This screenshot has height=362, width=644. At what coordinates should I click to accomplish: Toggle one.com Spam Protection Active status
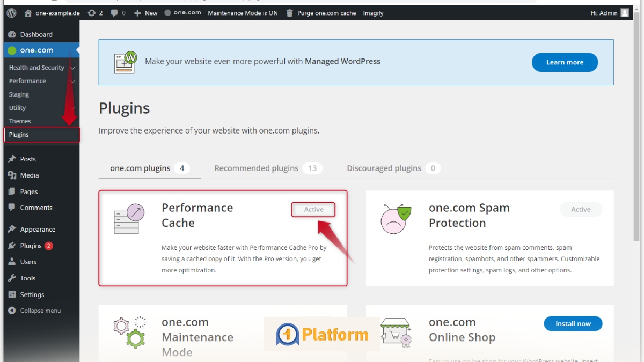pos(581,210)
